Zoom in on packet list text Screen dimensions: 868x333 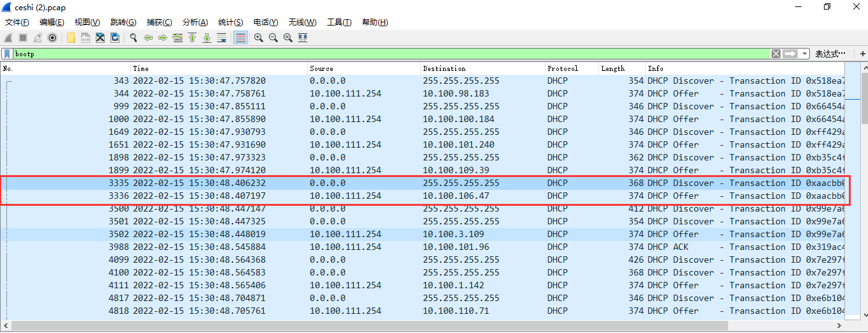(x=259, y=38)
